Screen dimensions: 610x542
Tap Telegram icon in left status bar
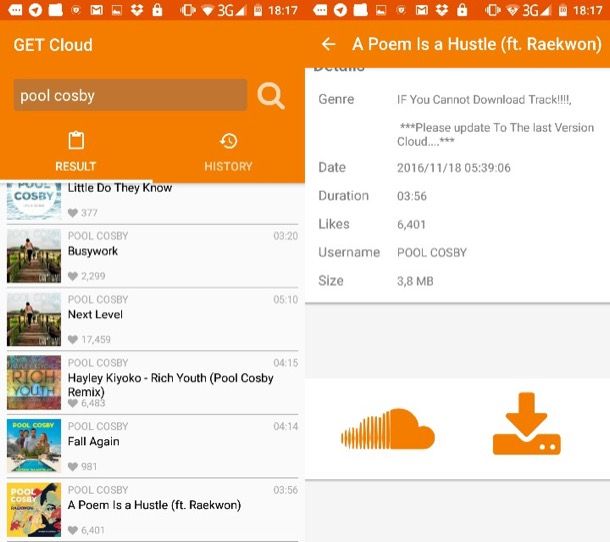click(35, 10)
